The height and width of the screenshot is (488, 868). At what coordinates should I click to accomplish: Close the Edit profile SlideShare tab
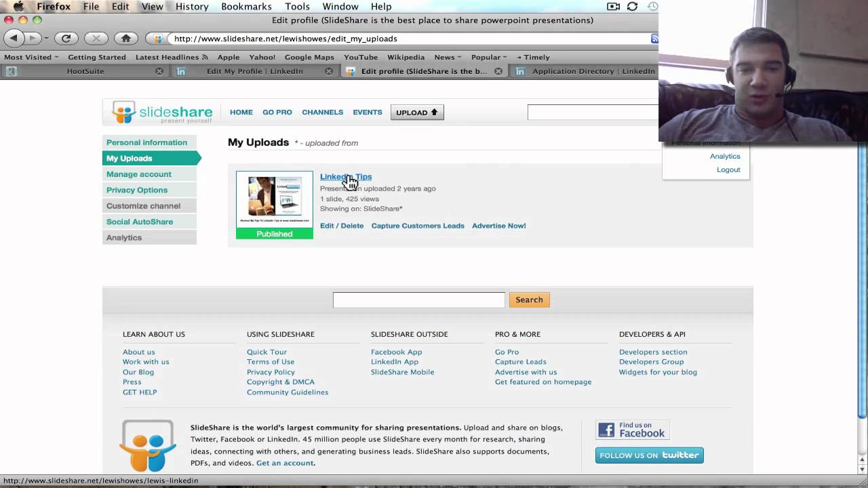click(498, 70)
